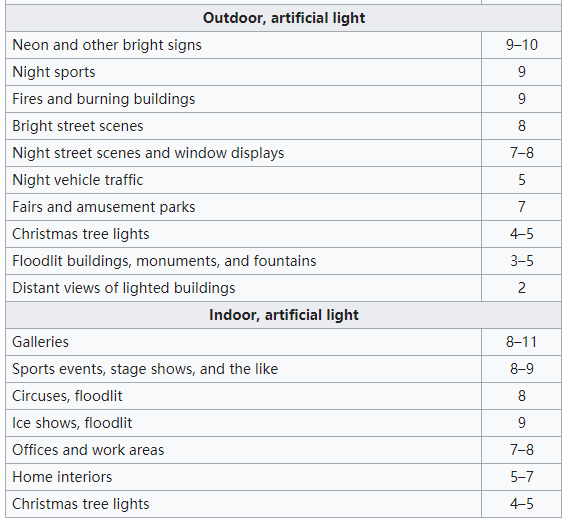Viewport: 569px width, 527px height.
Task: Select the 'Night vehicle traffic' cell
Action: [x=243, y=180]
